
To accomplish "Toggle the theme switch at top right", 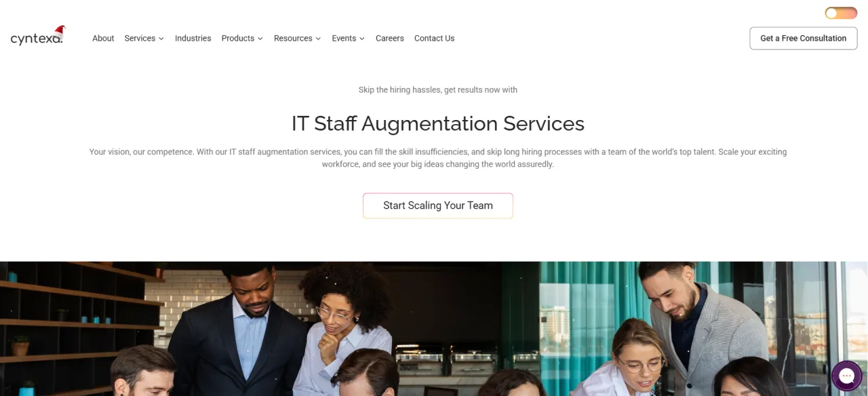I will [x=841, y=13].
